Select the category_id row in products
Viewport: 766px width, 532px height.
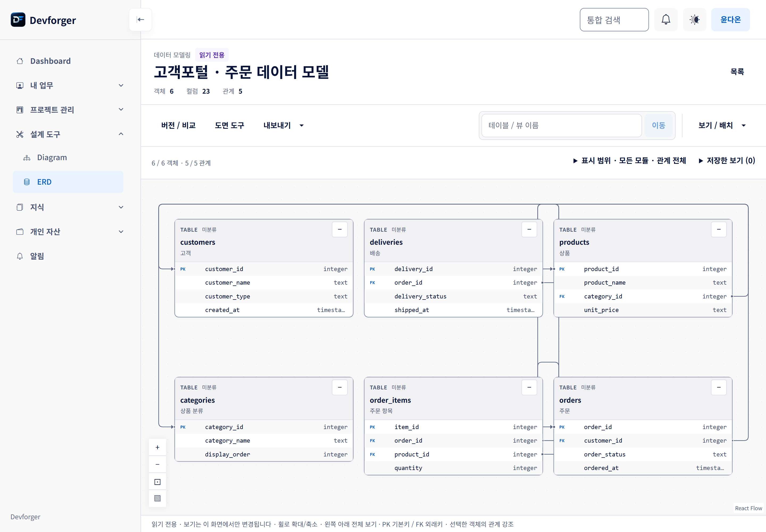643,296
